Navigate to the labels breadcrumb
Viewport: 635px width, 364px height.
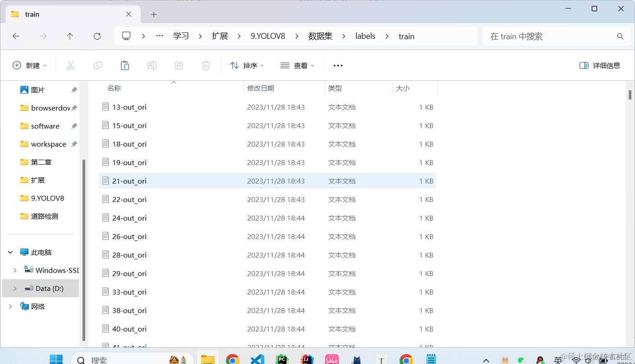click(365, 36)
